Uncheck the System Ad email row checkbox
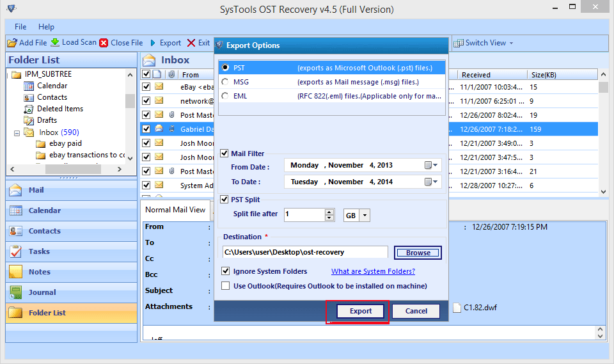This screenshot has width=614, height=364. click(146, 185)
